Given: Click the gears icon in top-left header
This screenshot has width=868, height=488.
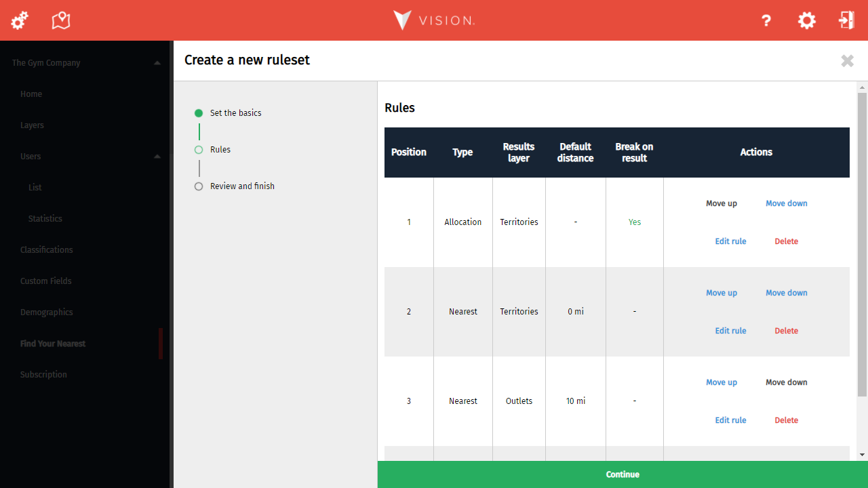Looking at the screenshot, I should click(20, 20).
